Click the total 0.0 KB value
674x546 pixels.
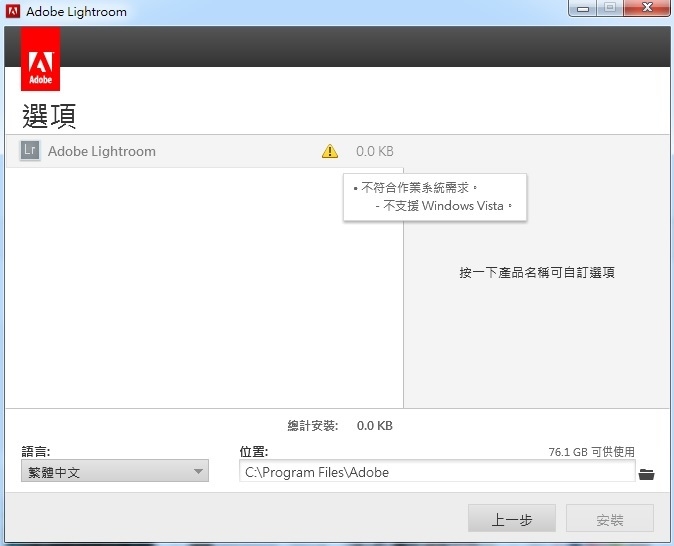click(x=375, y=426)
